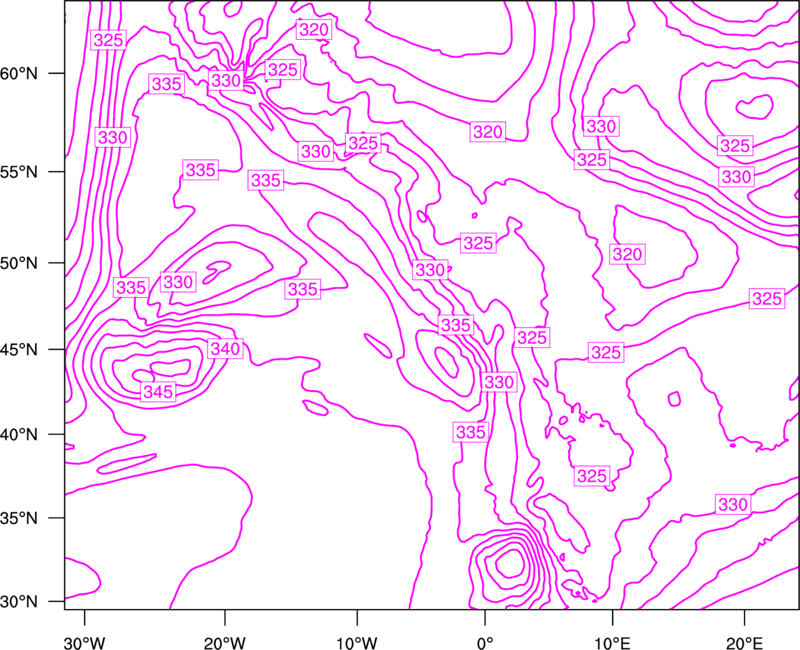
Task: Select the 55°N latitude axis label
Action: 19,172
